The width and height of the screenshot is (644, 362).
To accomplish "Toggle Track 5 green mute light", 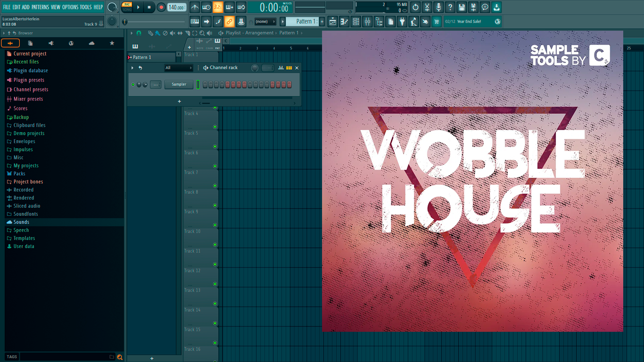I will [215, 146].
